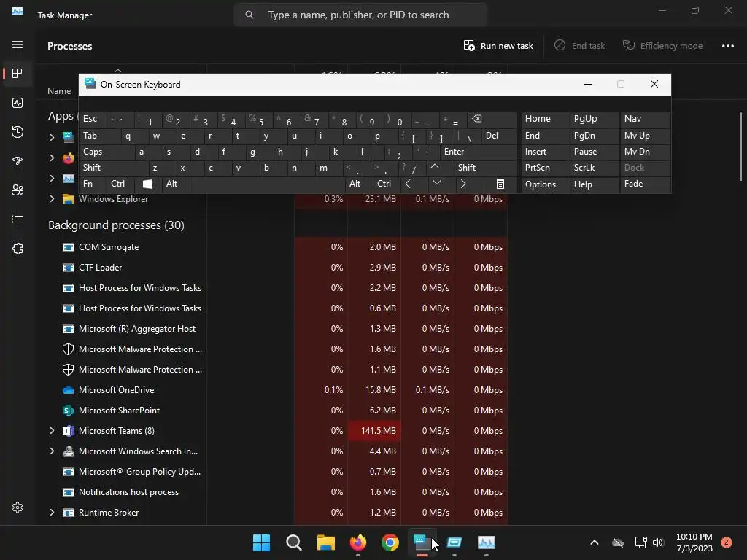Click the spacebar on On-Screen Keyboard
Viewport: 747px width, 560px height.
(267, 184)
